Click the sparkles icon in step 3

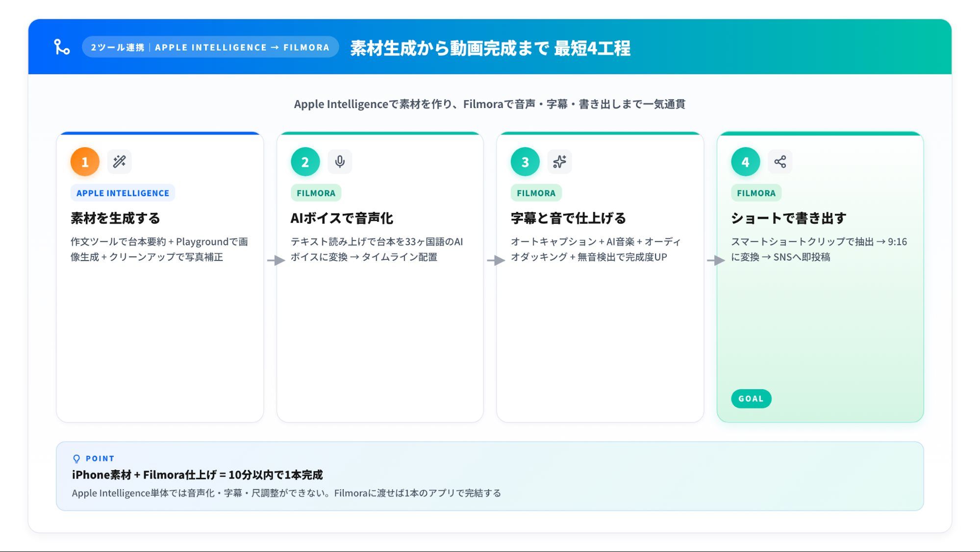tap(559, 161)
